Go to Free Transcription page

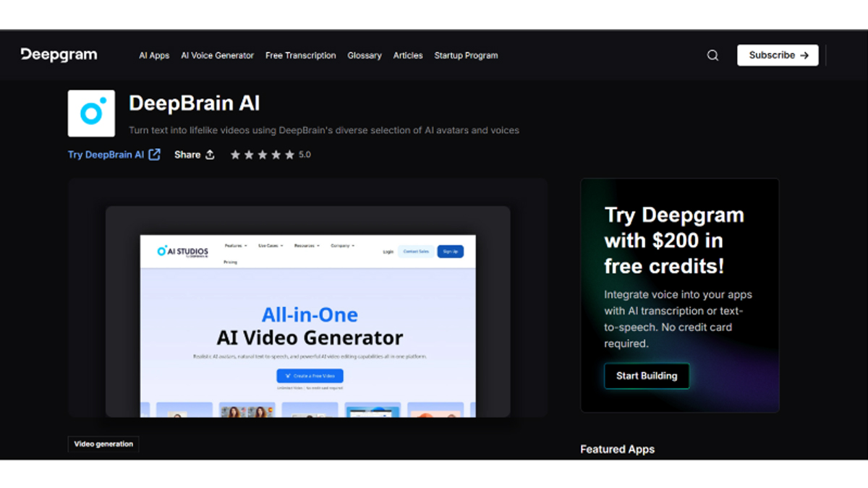tap(300, 56)
